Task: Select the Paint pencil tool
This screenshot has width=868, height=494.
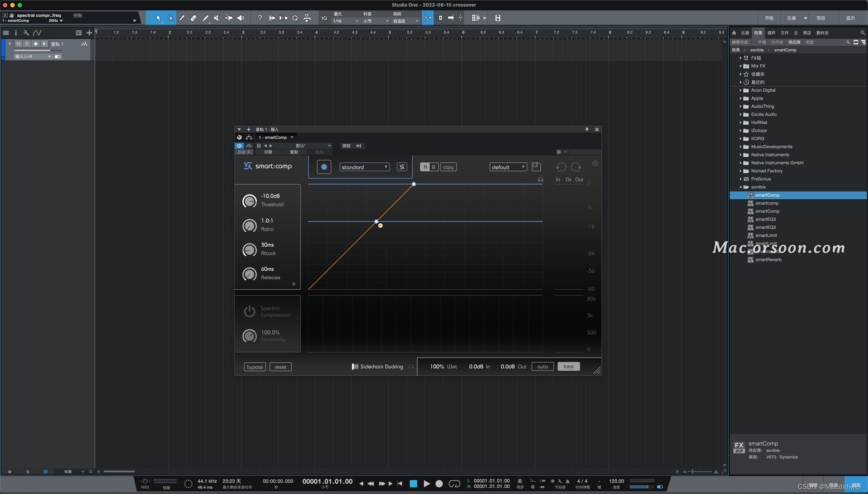Action: 205,18
